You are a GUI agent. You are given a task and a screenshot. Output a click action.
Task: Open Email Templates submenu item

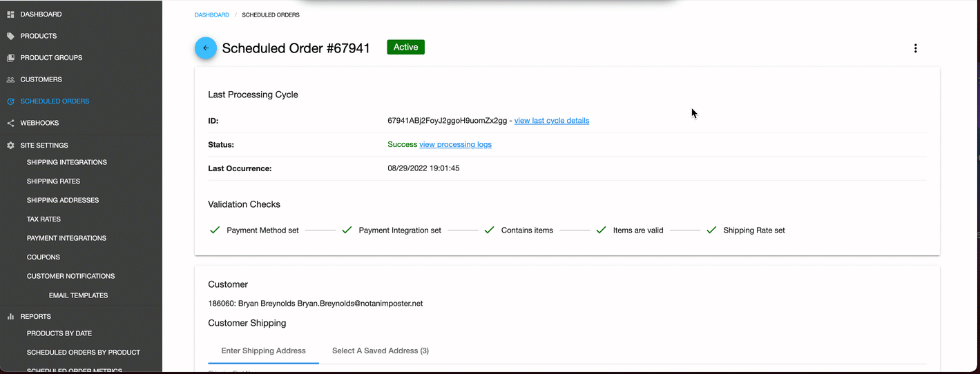point(78,295)
